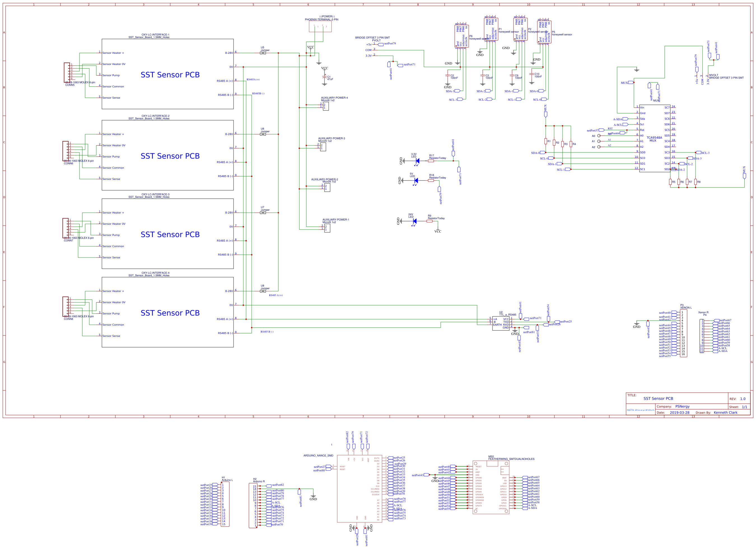Click the U8 Jumper component
This screenshot has width=756, height=549.
pyautogui.click(x=263, y=291)
